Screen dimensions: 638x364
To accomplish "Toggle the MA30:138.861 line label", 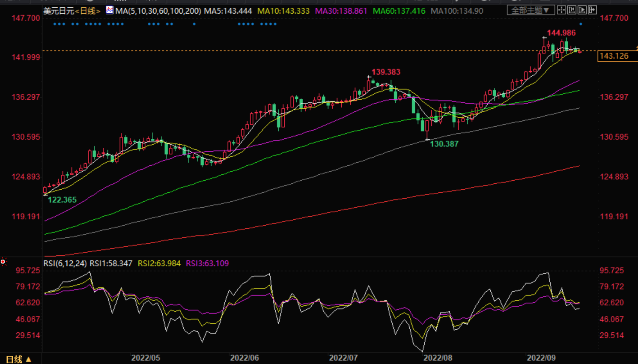I will pyautogui.click(x=341, y=11).
